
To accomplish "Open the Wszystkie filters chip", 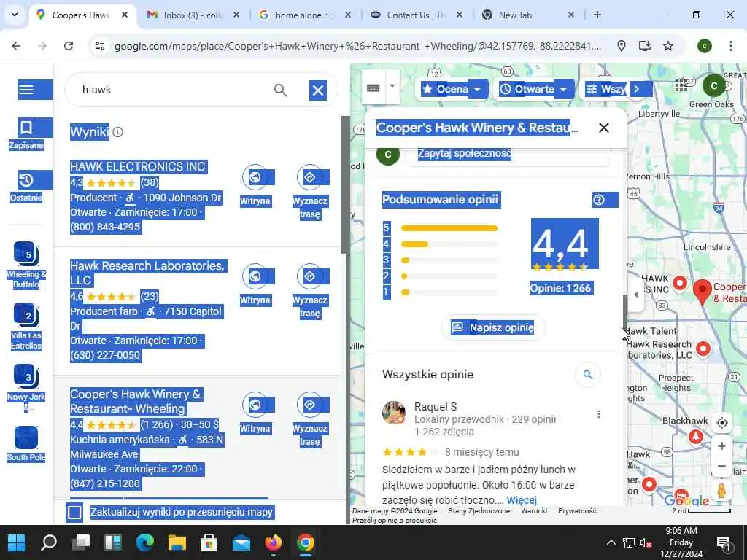I will coord(605,89).
